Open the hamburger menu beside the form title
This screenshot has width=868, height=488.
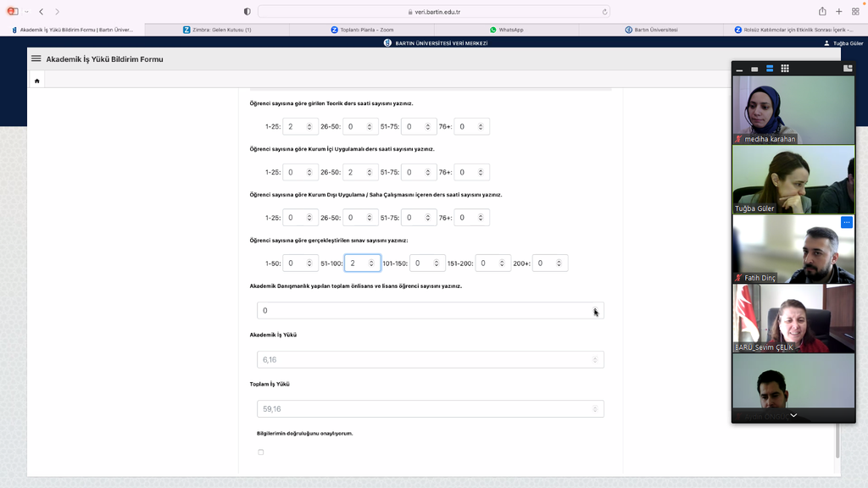pos(36,59)
